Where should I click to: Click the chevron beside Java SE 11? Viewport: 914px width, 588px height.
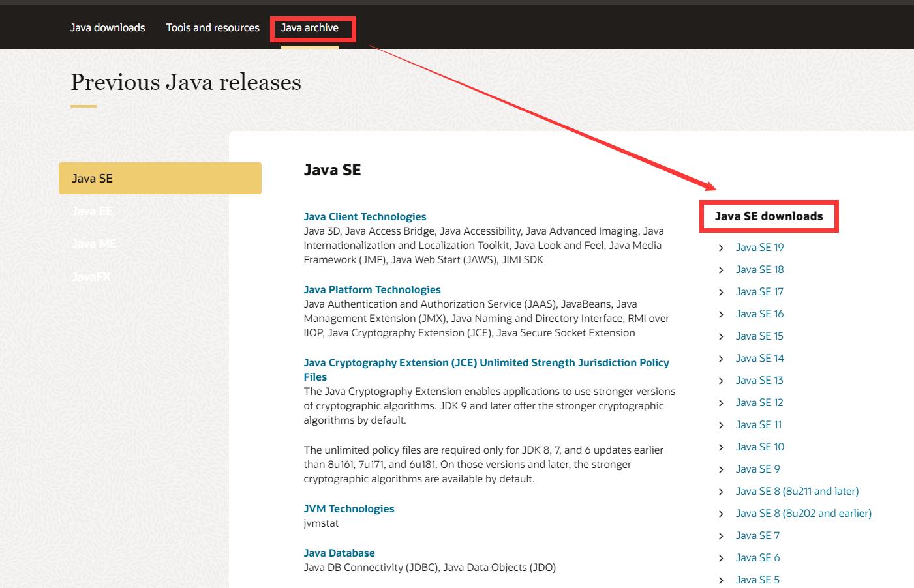pyautogui.click(x=721, y=425)
